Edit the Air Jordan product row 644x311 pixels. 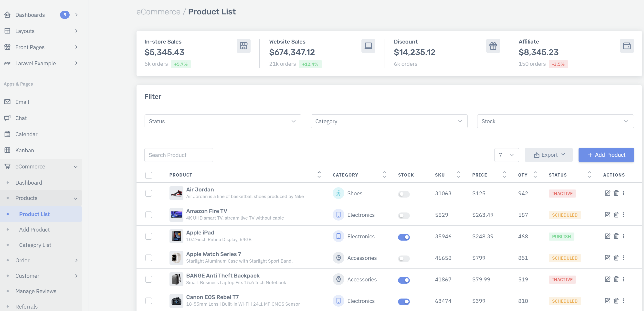click(x=608, y=193)
